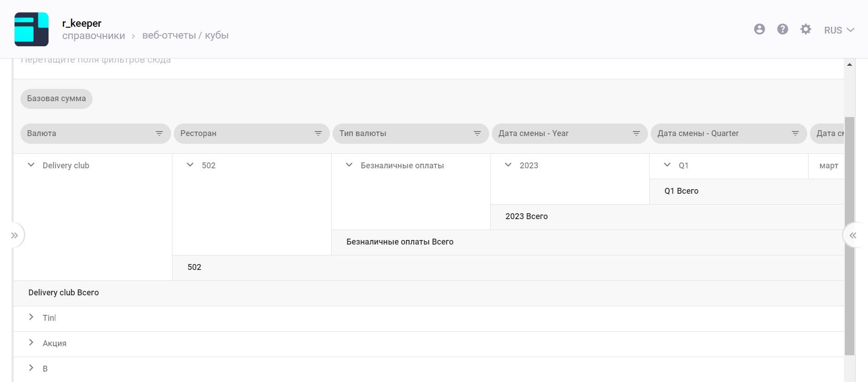868x382 pixels.
Task: Expand right side panel with double arrow
Action: pyautogui.click(x=853, y=235)
